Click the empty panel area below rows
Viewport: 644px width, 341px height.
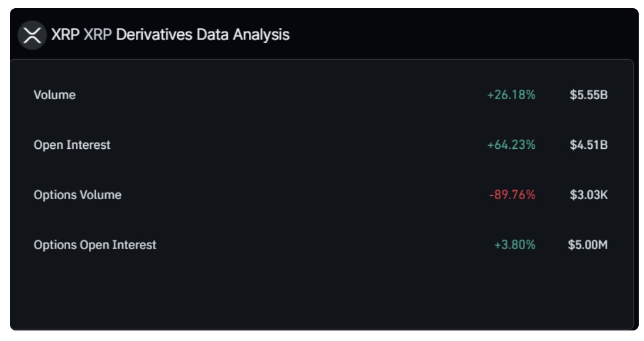click(321, 294)
